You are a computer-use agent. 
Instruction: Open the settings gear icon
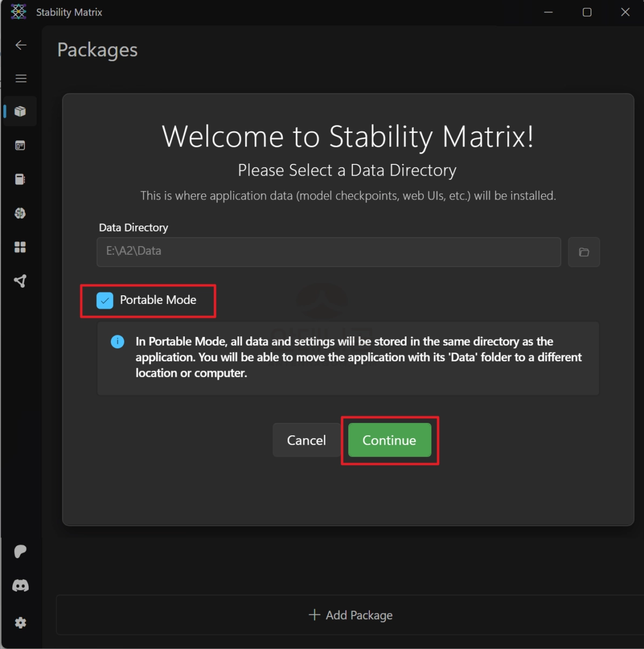coord(21,622)
